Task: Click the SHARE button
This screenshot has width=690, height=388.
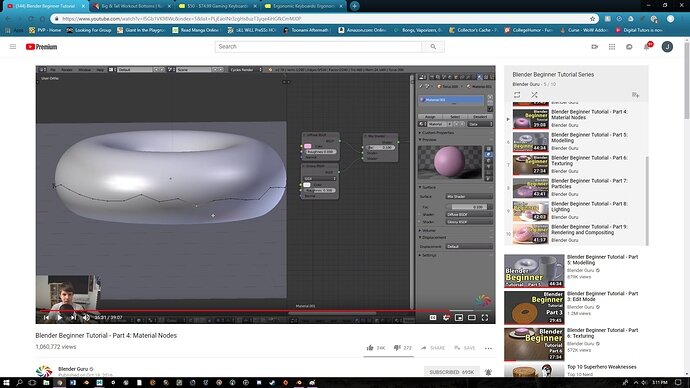Action: [x=433, y=348]
